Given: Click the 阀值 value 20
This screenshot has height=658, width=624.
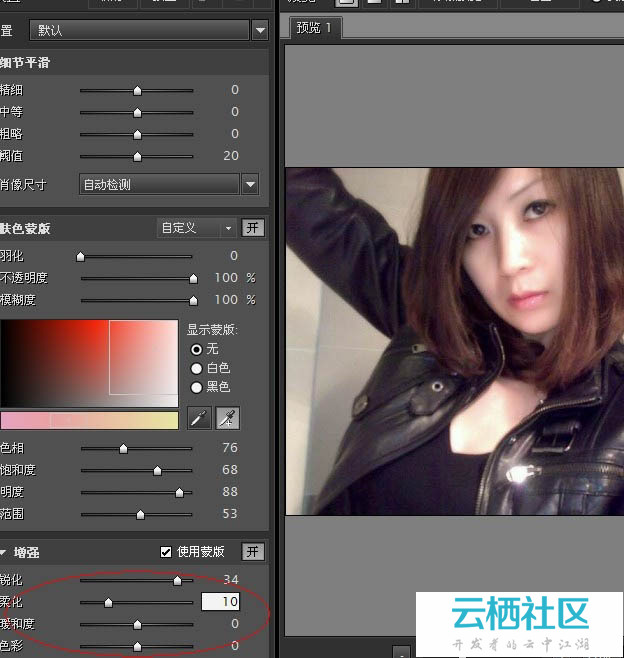Looking at the screenshot, I should 231,156.
